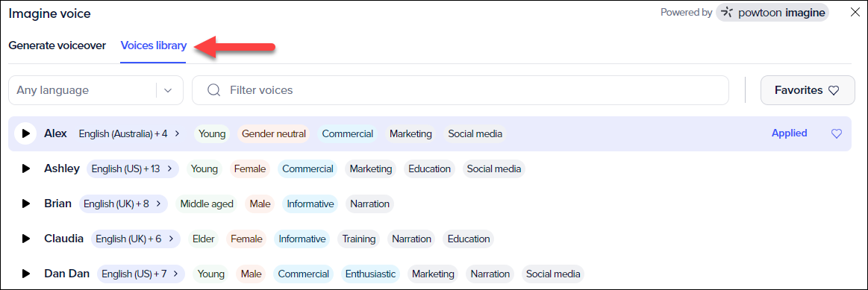Click Claudia's Education tag
This screenshot has height=290, width=868.
point(468,239)
